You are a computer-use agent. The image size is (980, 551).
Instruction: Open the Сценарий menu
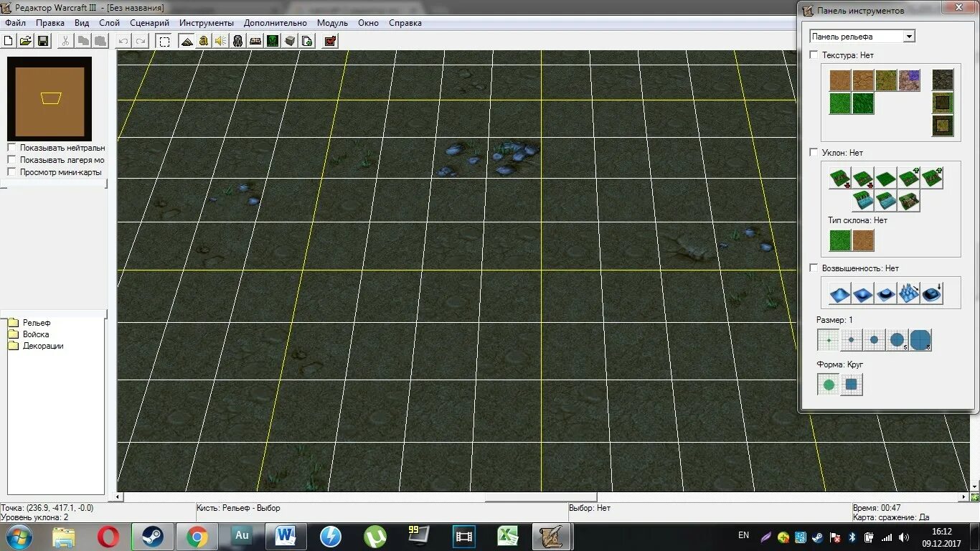(150, 23)
